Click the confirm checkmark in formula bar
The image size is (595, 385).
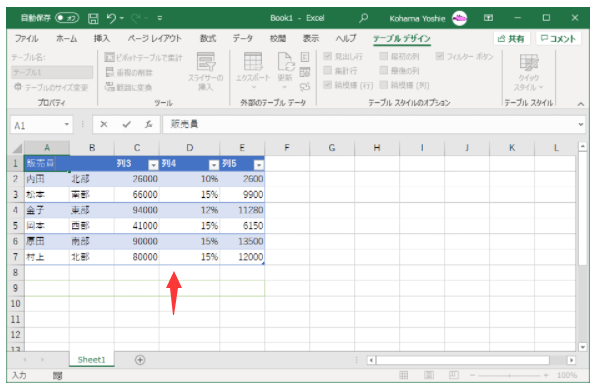pyautogui.click(x=126, y=124)
